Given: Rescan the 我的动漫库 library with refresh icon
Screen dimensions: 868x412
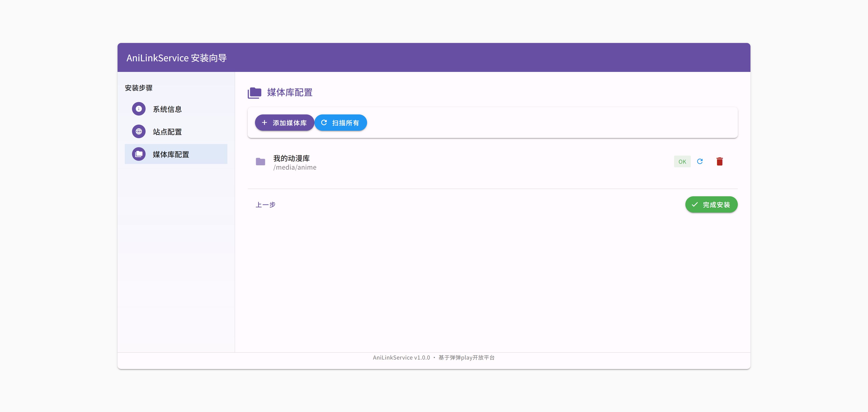Looking at the screenshot, I should point(700,161).
